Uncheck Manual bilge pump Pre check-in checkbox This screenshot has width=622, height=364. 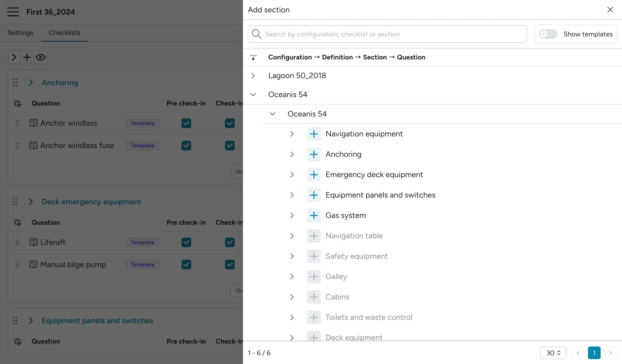pyautogui.click(x=186, y=265)
